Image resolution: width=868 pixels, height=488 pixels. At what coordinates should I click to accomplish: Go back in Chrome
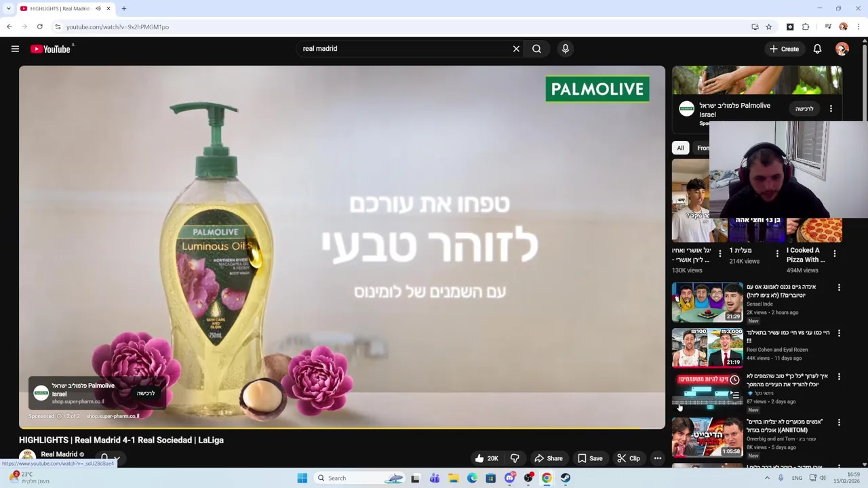tap(9, 26)
